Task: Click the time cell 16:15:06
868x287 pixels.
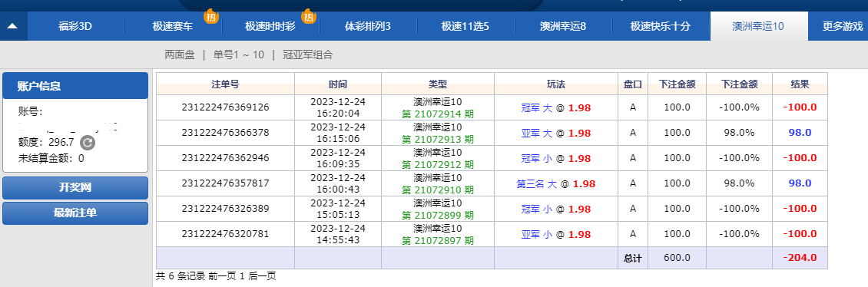Action: [x=338, y=139]
